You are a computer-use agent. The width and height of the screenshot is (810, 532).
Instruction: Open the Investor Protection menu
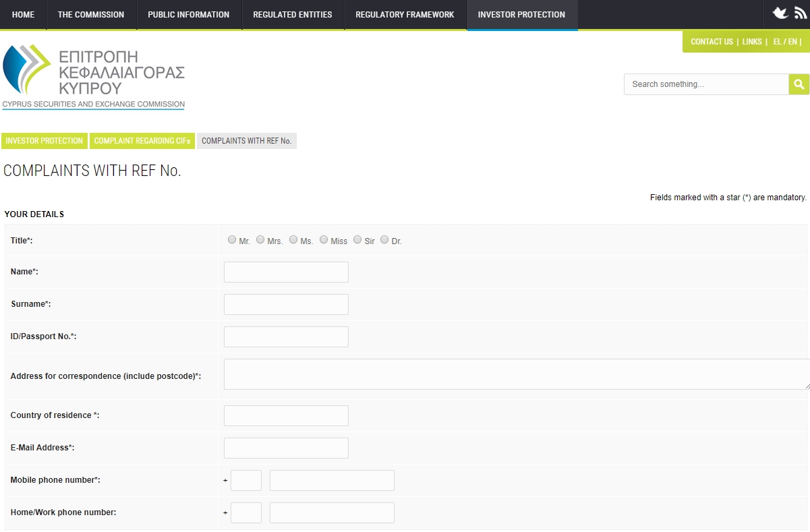click(521, 15)
